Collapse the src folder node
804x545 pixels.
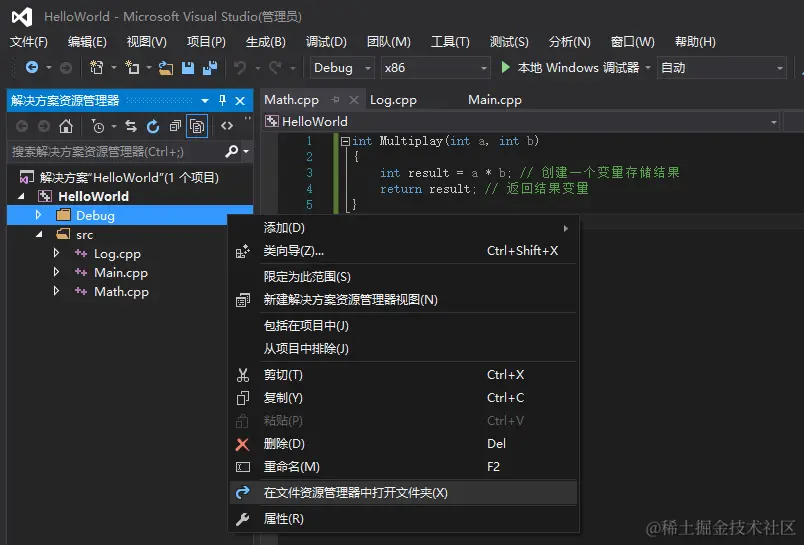point(39,234)
